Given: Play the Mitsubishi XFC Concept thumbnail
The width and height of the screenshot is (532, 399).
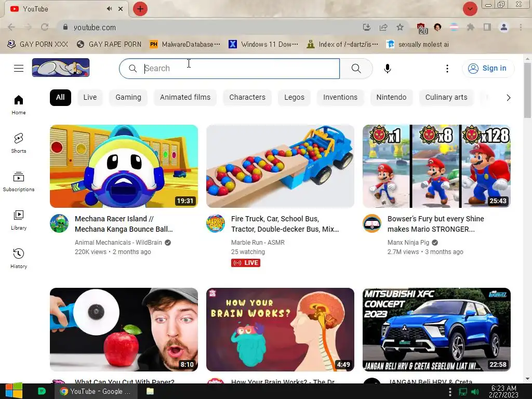Looking at the screenshot, I should 436,329.
